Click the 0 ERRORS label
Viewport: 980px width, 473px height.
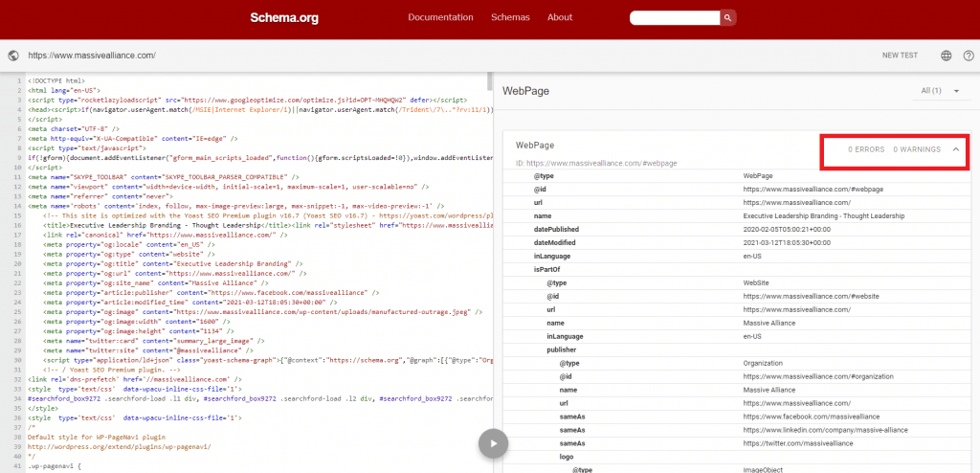click(865, 149)
